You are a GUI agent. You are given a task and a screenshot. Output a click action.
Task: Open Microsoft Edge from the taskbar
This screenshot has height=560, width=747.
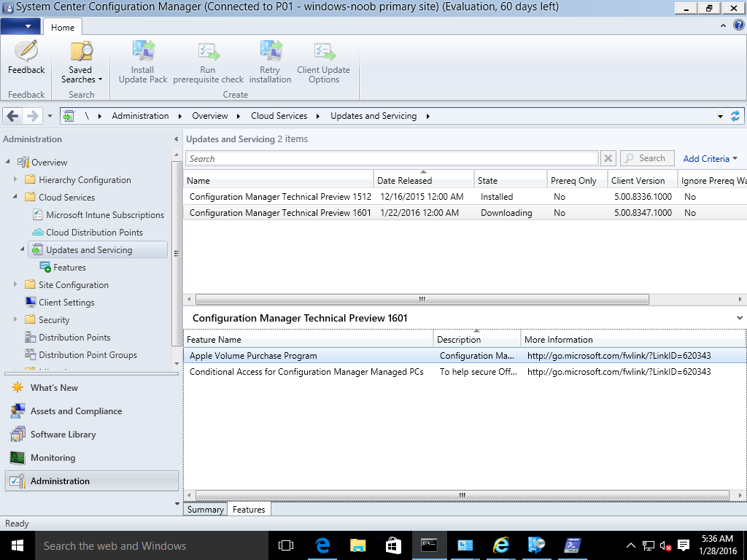pyautogui.click(x=322, y=545)
